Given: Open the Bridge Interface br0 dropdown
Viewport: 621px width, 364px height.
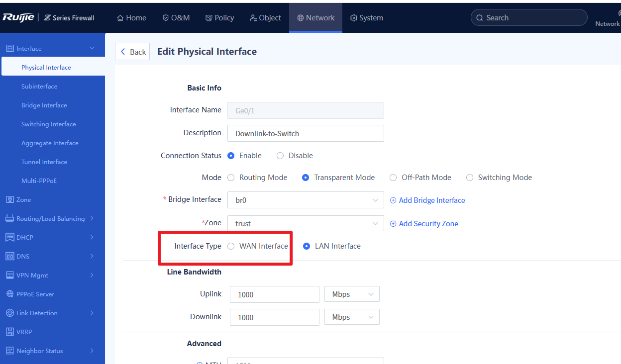Looking at the screenshot, I should (305, 200).
